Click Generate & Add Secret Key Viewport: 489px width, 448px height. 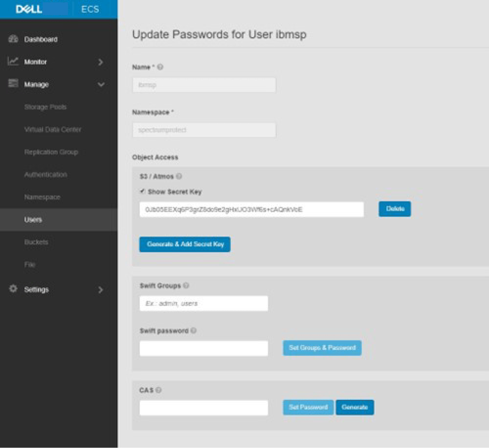click(185, 244)
